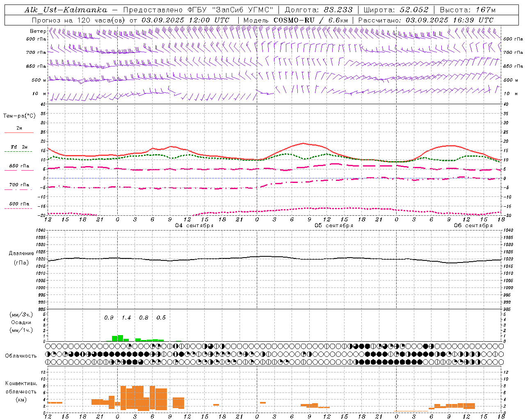
Task: Click the 10 м wind level label on left
Action: 39,94
